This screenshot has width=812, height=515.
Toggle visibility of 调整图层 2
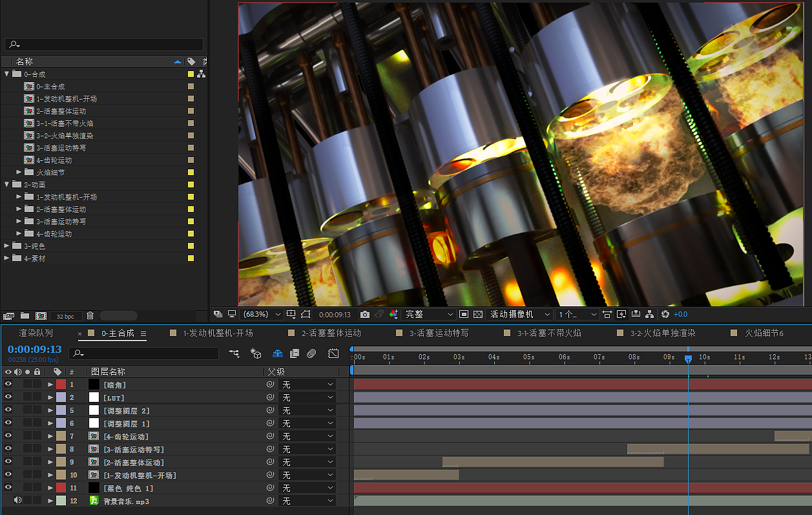tap(8, 410)
